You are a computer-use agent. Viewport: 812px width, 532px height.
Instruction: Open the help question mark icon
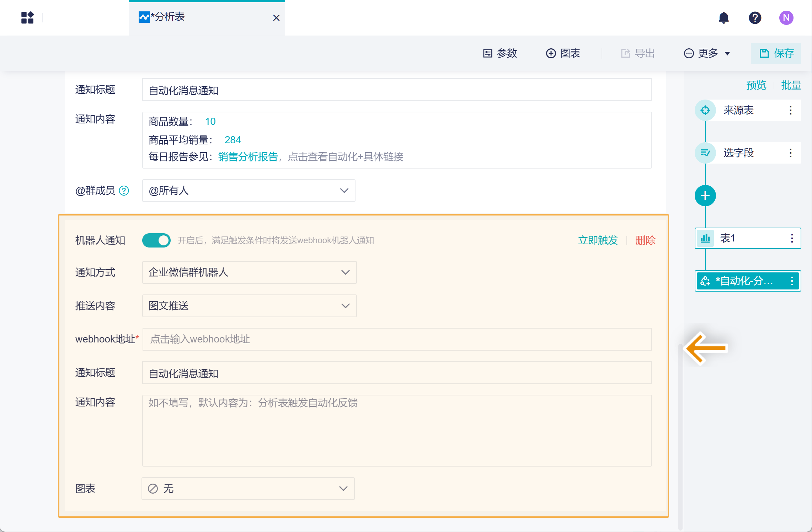755,17
